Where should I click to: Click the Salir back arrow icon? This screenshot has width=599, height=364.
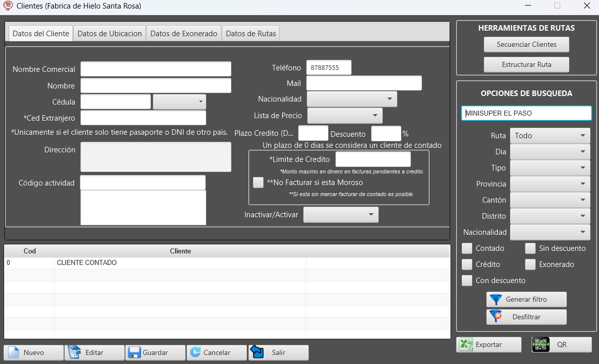(257, 352)
